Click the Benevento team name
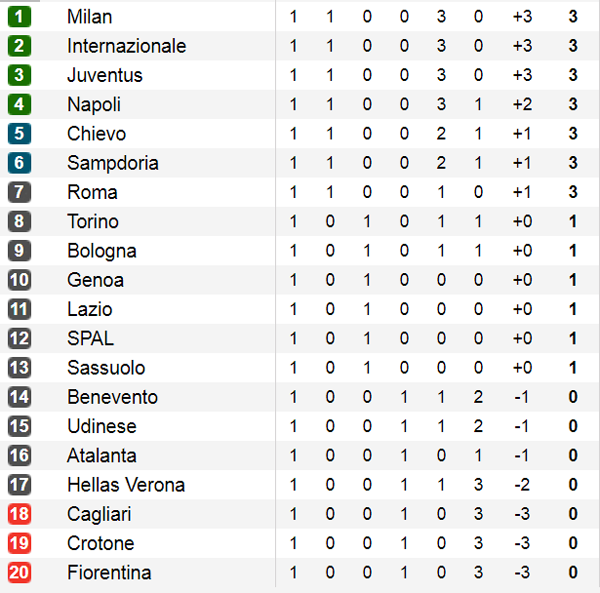Image resolution: width=600 pixels, height=593 pixels. pos(112,397)
